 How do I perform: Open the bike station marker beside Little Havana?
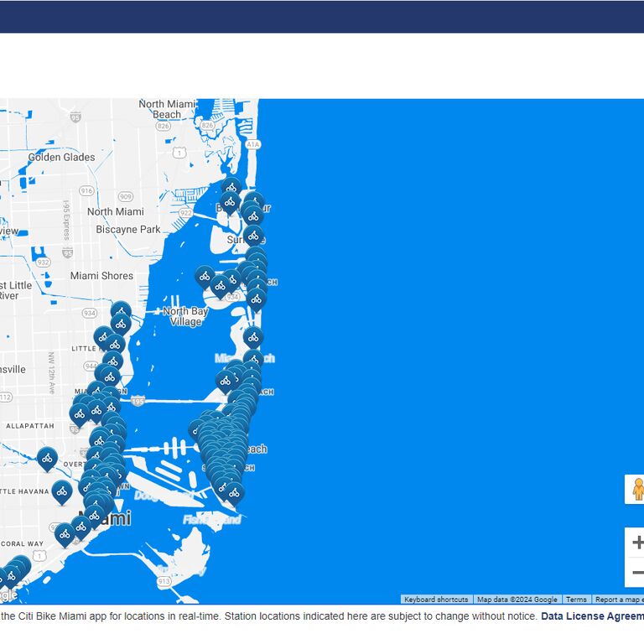[62, 491]
